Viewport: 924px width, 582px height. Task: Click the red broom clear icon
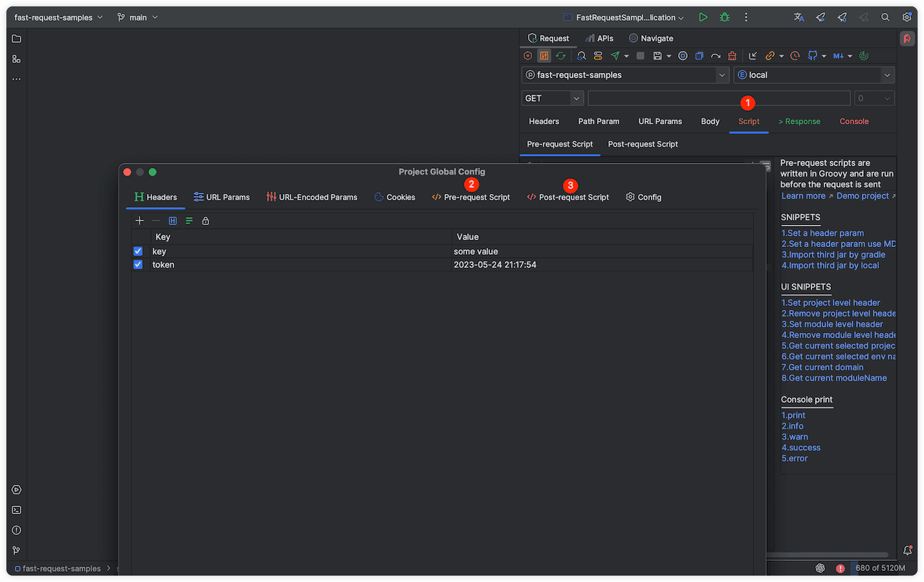coord(732,56)
